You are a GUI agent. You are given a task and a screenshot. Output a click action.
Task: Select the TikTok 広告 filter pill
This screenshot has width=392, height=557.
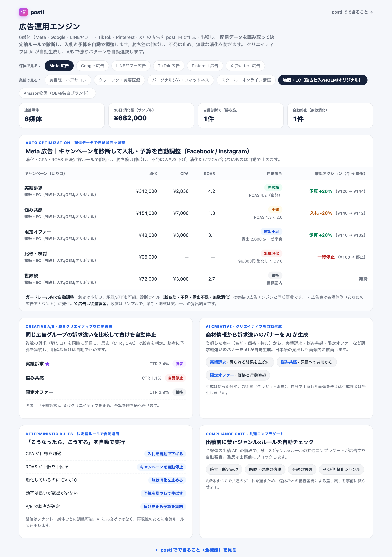[x=169, y=66]
